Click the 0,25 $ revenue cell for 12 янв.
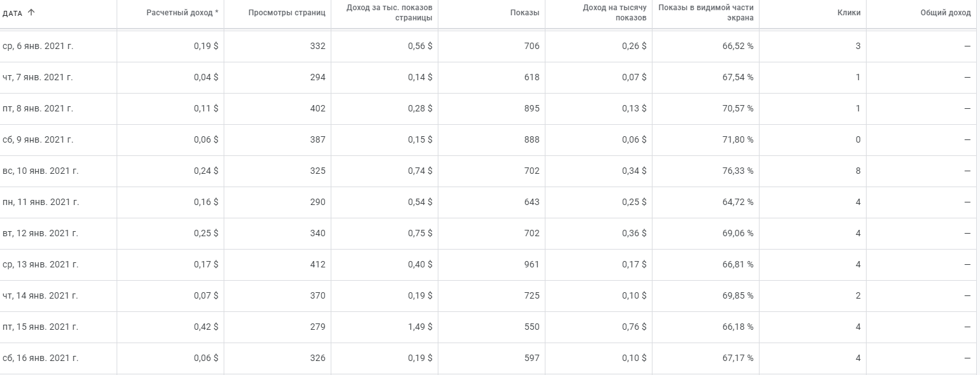Screen dimensions: 980x375 tap(206, 233)
